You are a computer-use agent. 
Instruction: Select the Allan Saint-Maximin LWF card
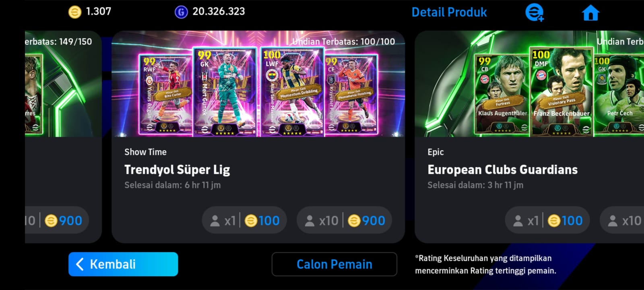(x=293, y=92)
